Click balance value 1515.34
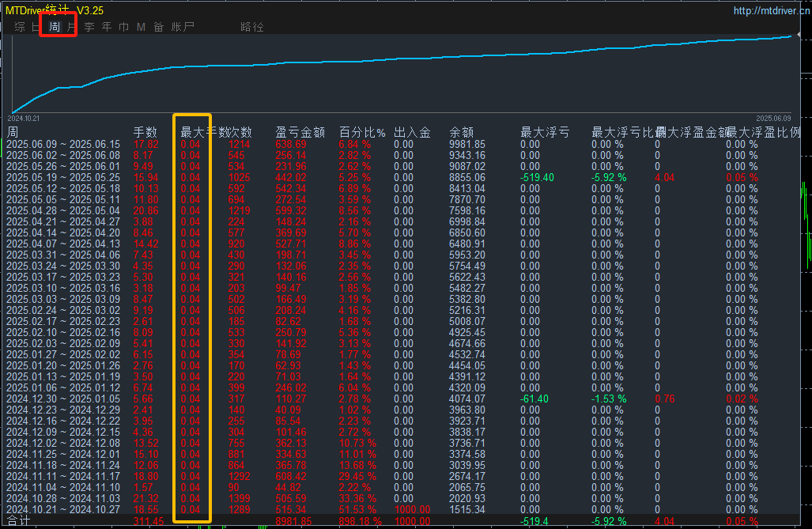Viewport: 812px width, 529px height. 467,510
